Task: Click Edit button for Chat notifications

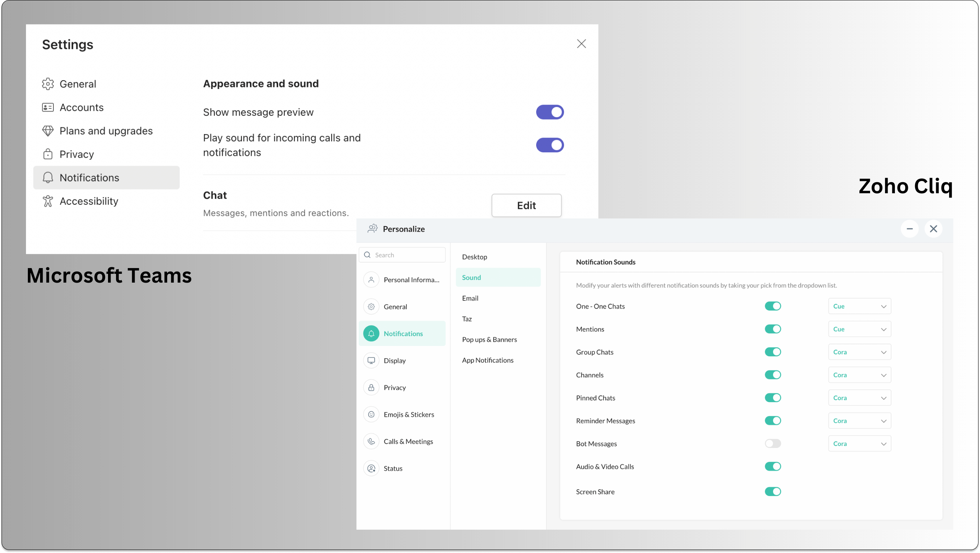Action: coord(526,205)
